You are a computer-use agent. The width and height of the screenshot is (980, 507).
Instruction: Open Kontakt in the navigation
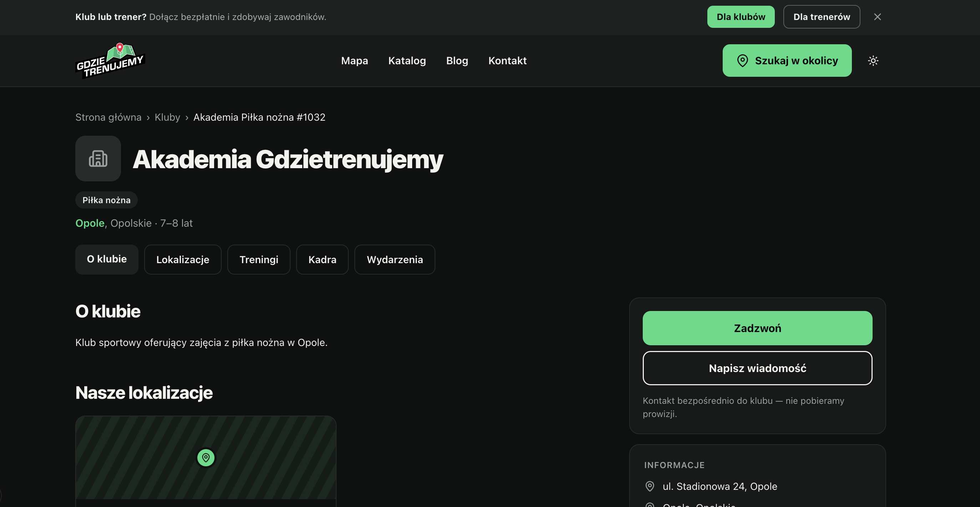(507, 61)
